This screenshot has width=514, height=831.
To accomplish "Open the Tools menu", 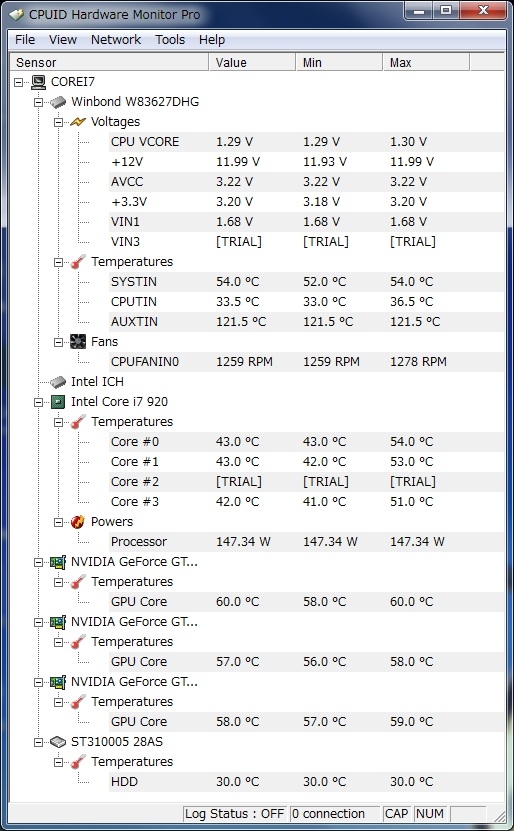I will [170, 40].
